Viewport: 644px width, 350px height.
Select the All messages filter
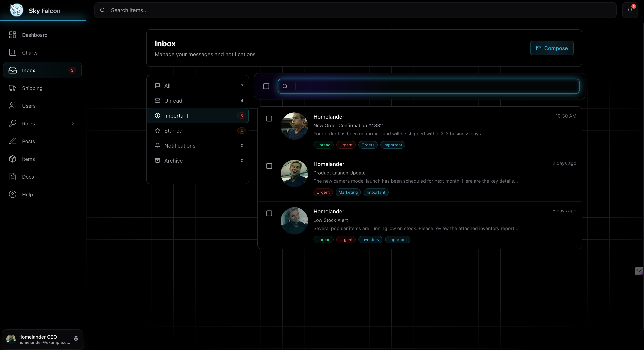[x=198, y=86]
